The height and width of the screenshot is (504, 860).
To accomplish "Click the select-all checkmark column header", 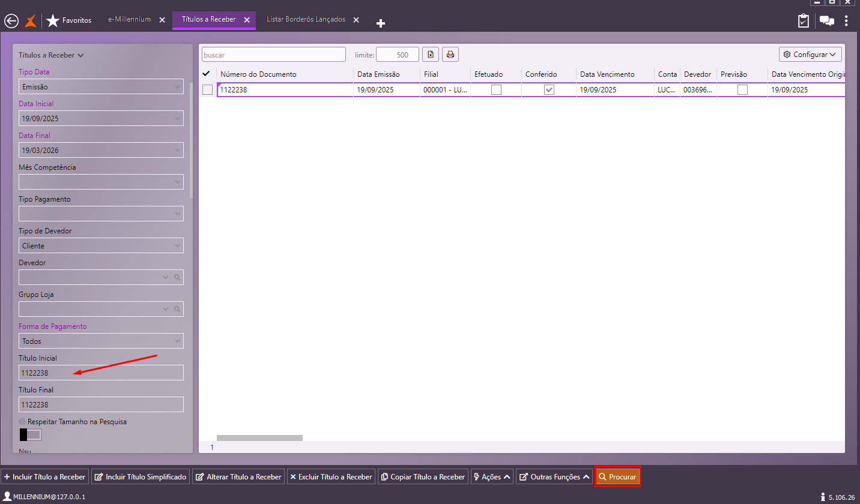I will pos(207,74).
